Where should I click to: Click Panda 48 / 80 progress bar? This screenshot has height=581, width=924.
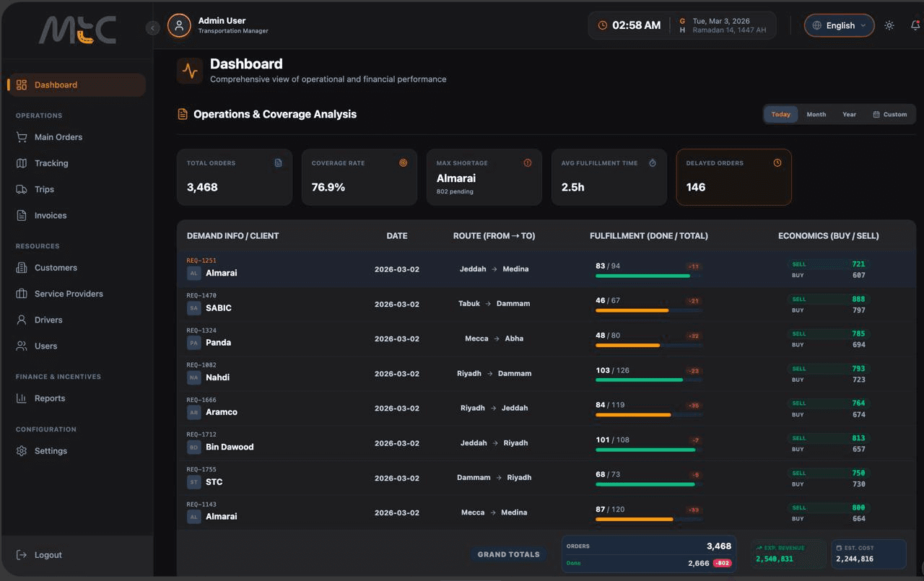[648, 345]
